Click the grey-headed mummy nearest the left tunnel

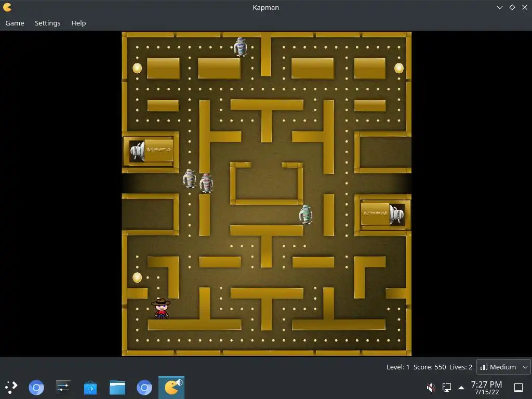189,179
